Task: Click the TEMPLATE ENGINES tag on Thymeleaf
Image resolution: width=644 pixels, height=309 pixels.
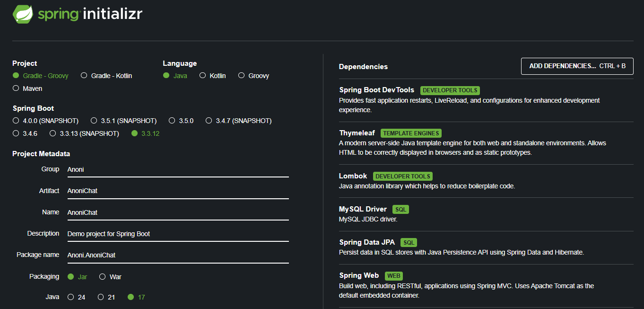Action: (x=411, y=133)
